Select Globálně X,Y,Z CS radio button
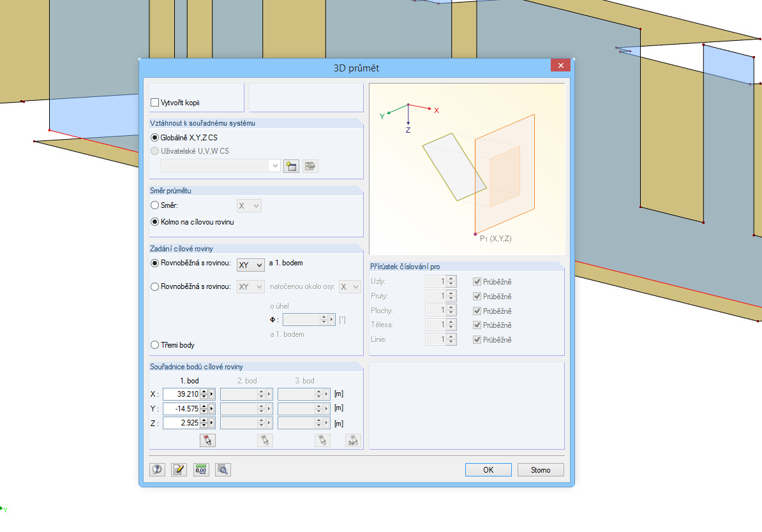The height and width of the screenshot is (532, 762). click(x=154, y=138)
